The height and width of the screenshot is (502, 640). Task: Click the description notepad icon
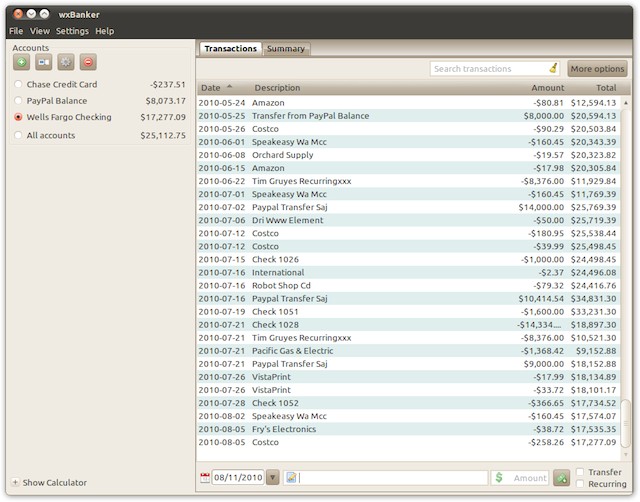pos(291,477)
